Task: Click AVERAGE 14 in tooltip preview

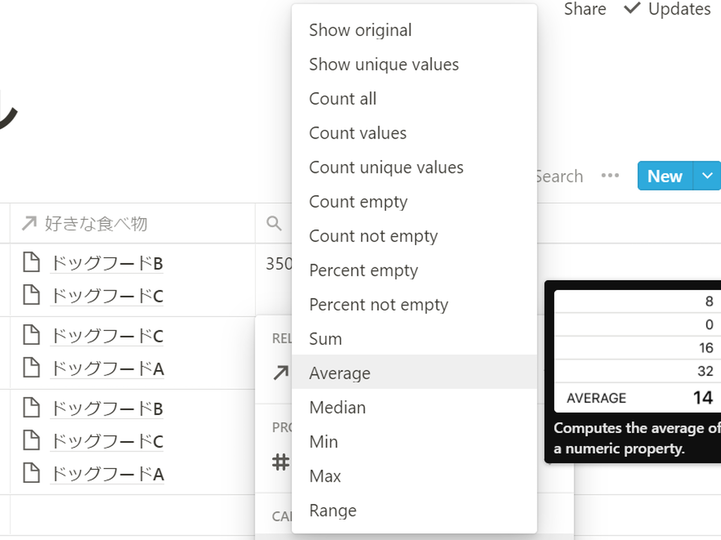Action: point(639,398)
